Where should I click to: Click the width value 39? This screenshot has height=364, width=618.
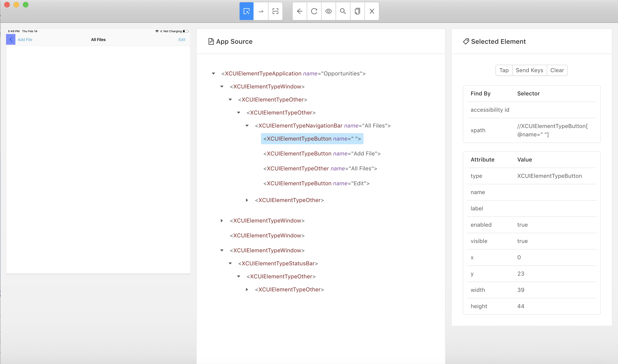pyautogui.click(x=521, y=290)
